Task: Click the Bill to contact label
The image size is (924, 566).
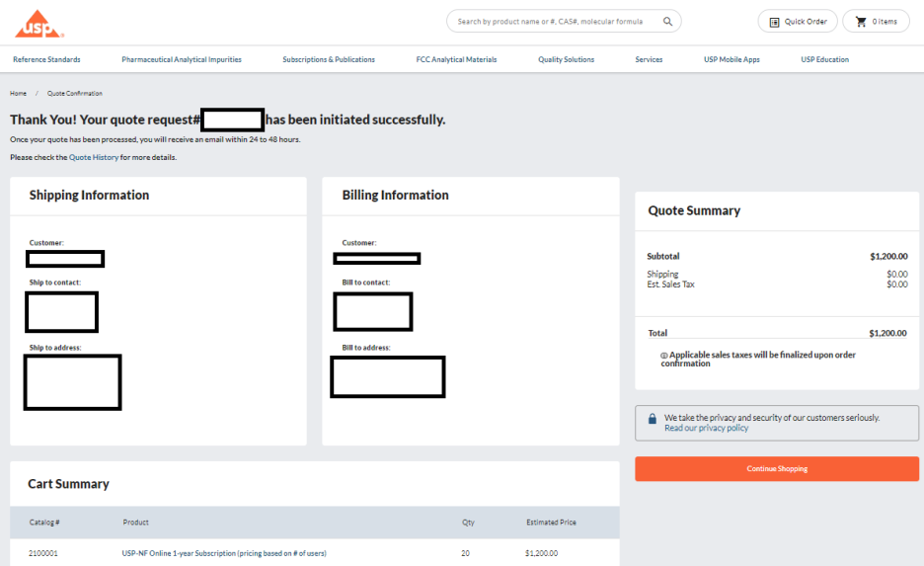Action: (366, 283)
